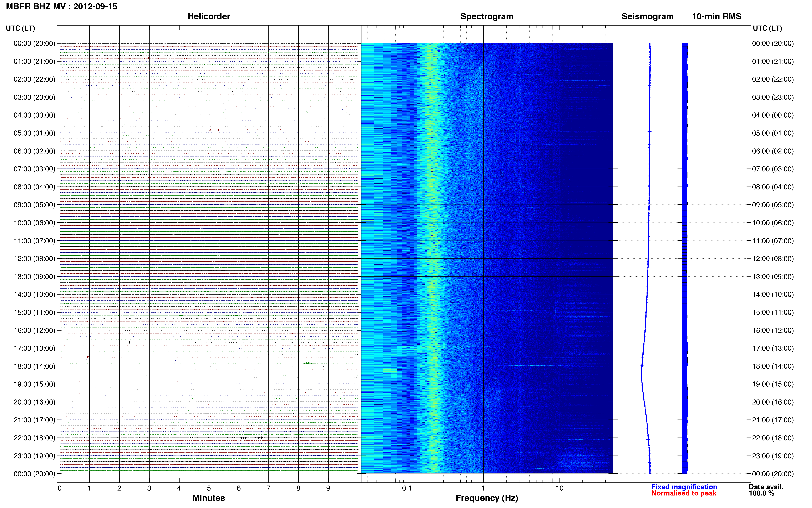Click the Data avail. label

766,487
